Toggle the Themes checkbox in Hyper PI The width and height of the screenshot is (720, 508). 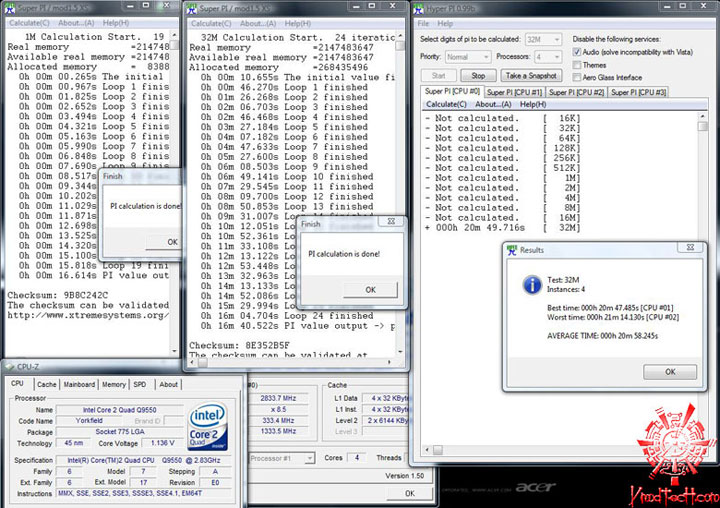click(x=577, y=65)
